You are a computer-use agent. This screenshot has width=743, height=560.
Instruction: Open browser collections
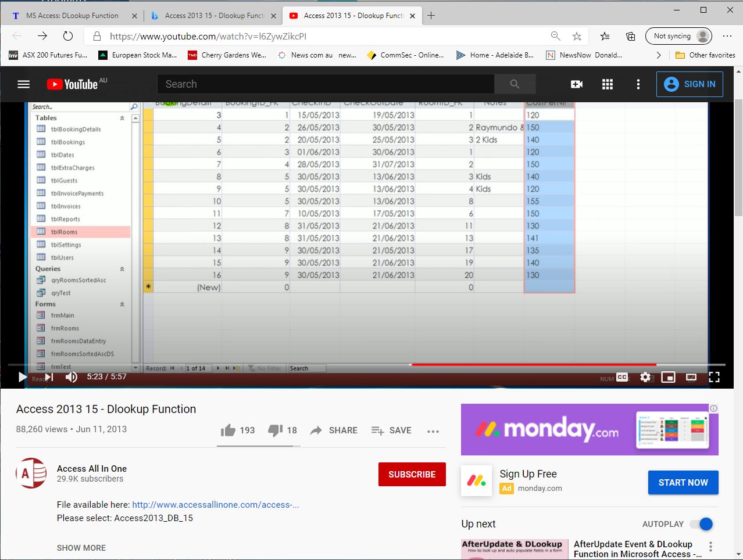[631, 36]
